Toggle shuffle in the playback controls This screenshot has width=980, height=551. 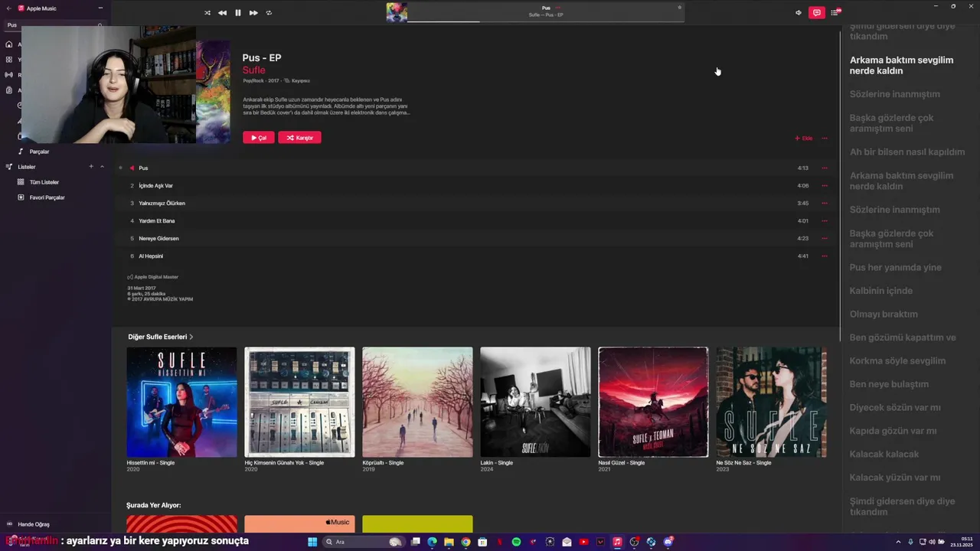[207, 13]
